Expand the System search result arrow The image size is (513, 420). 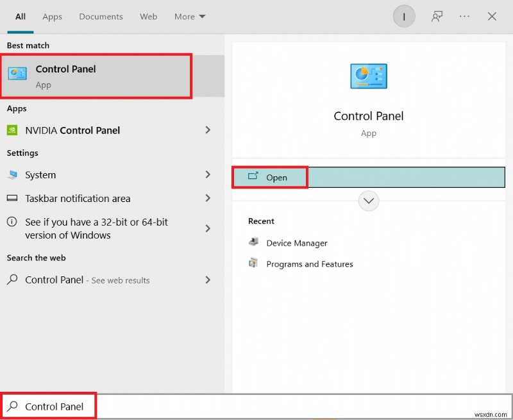pyautogui.click(x=207, y=174)
